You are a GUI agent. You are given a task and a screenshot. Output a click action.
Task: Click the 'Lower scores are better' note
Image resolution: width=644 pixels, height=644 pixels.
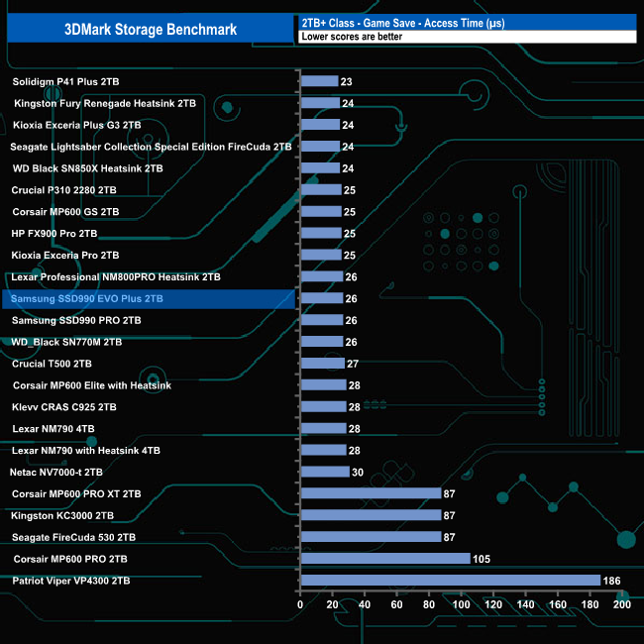point(352,37)
